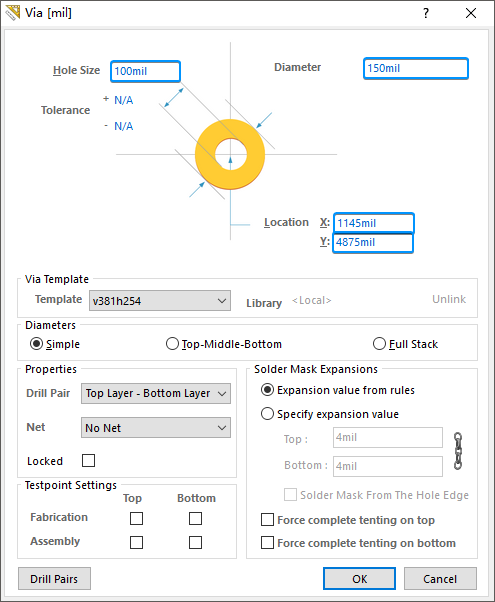Click the help question mark icon
The image size is (495, 602).
(426, 13)
